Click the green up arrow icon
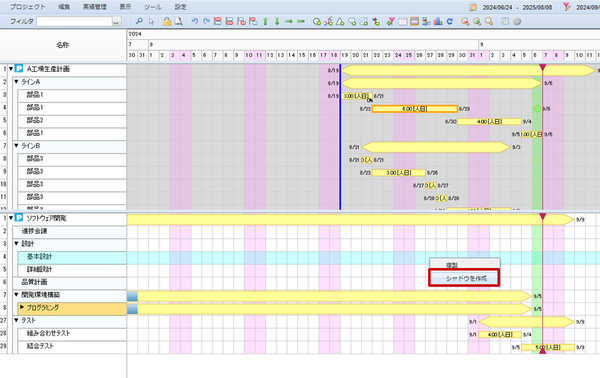 [265, 21]
